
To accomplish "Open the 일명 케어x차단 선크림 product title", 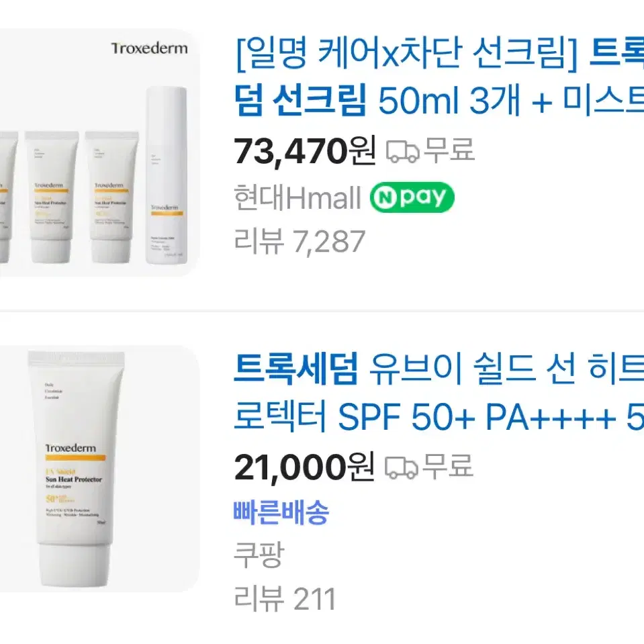I will click(439, 76).
